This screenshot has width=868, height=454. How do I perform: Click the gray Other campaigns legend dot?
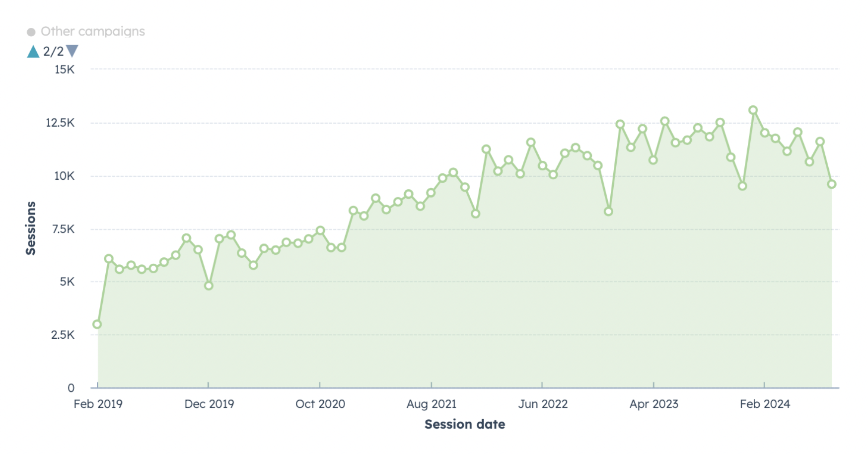coord(31,32)
